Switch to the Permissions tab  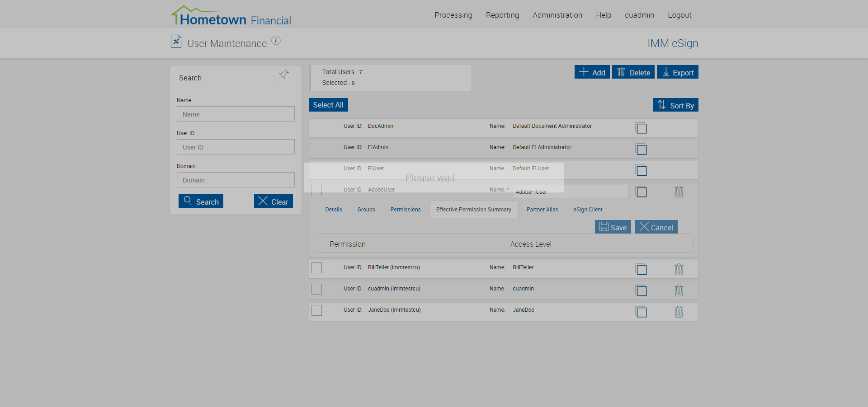click(406, 210)
